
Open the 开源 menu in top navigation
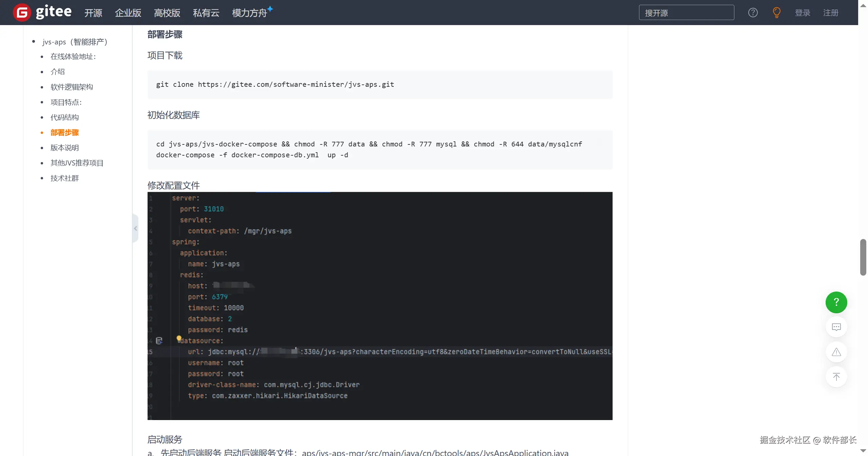(93, 13)
